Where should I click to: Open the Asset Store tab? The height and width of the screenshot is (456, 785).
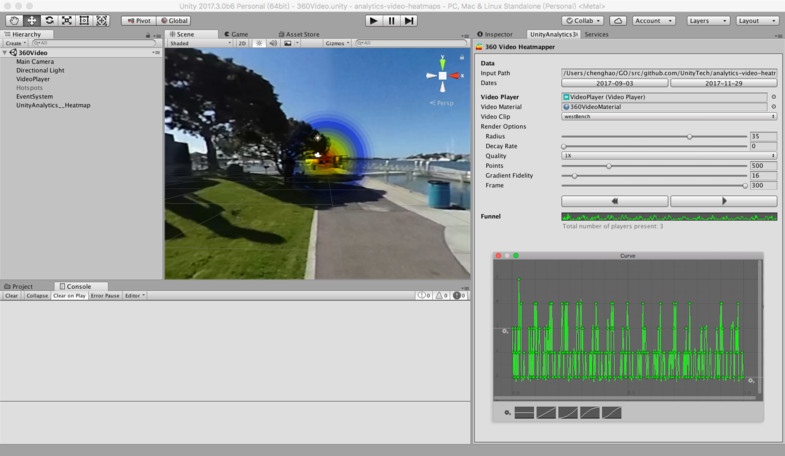[x=299, y=34]
